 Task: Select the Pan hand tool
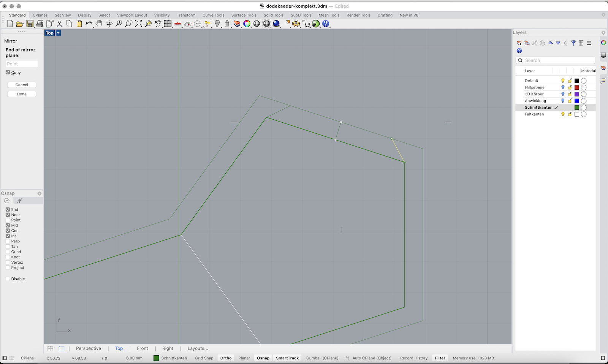point(99,24)
